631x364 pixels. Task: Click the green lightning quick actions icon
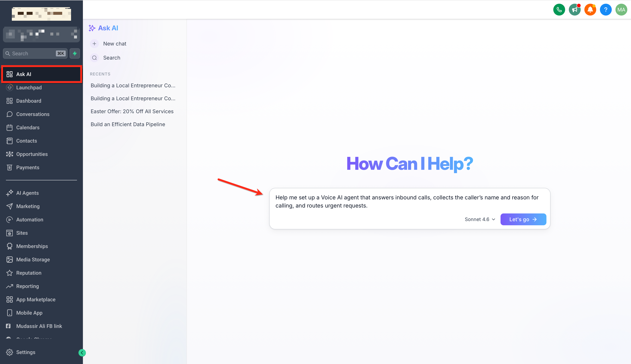[x=75, y=53]
